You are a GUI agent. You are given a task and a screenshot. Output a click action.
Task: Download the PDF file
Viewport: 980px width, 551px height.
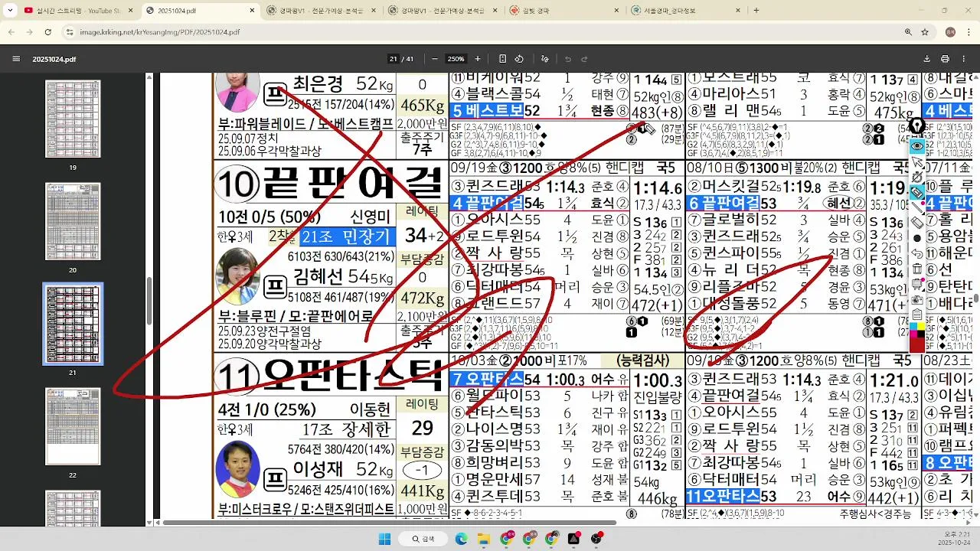[x=927, y=59]
